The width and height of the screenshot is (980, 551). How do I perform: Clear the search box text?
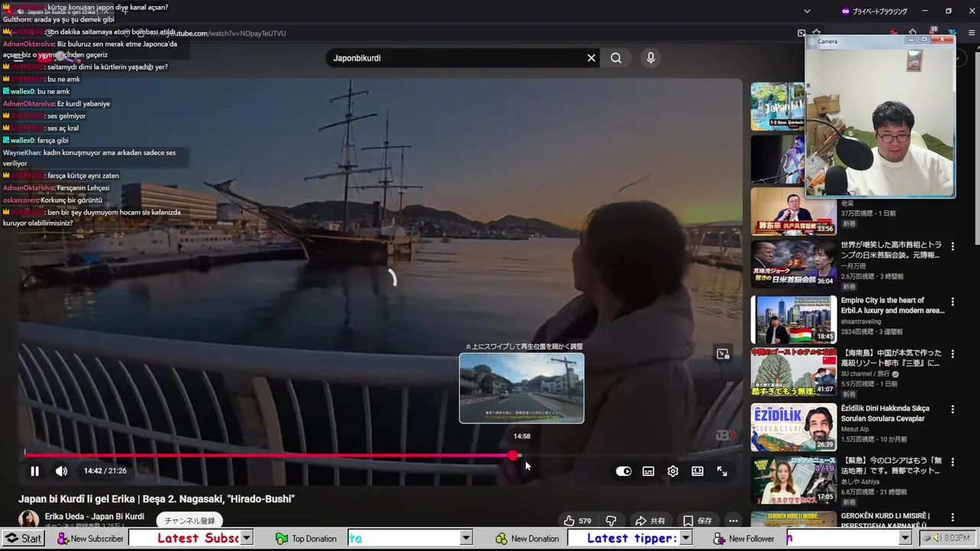[x=591, y=58]
